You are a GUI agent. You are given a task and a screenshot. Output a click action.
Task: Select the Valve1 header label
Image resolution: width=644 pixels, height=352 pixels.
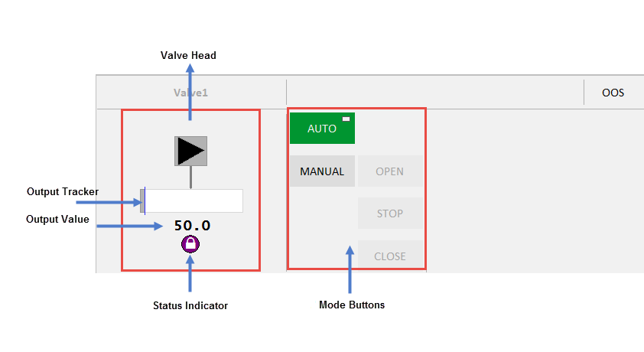coord(190,93)
